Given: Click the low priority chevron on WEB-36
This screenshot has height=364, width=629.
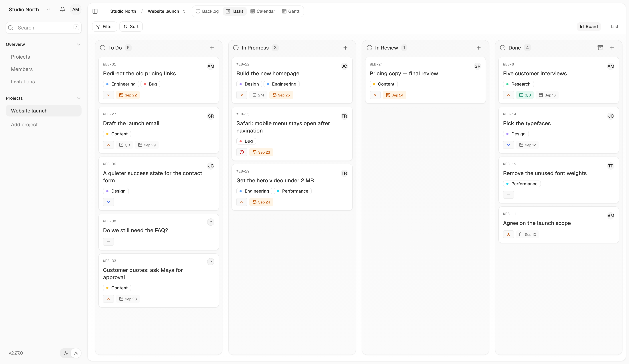Looking at the screenshot, I should [108, 202].
